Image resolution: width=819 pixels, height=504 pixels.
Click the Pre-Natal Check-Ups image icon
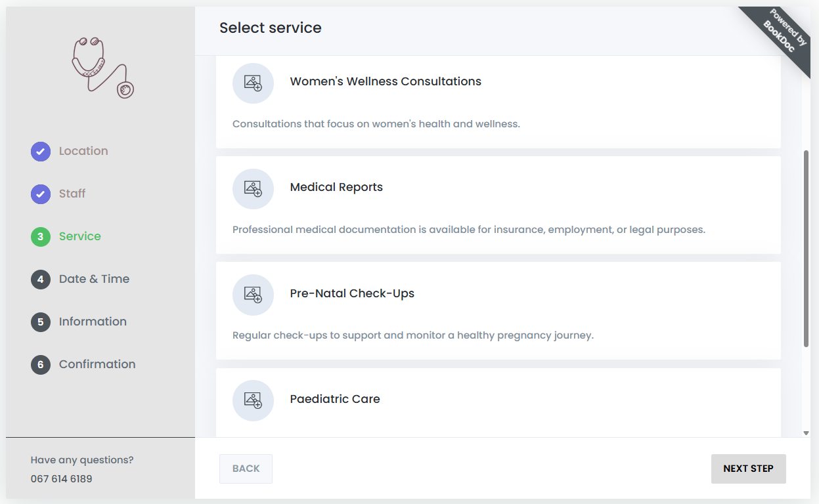[253, 295]
